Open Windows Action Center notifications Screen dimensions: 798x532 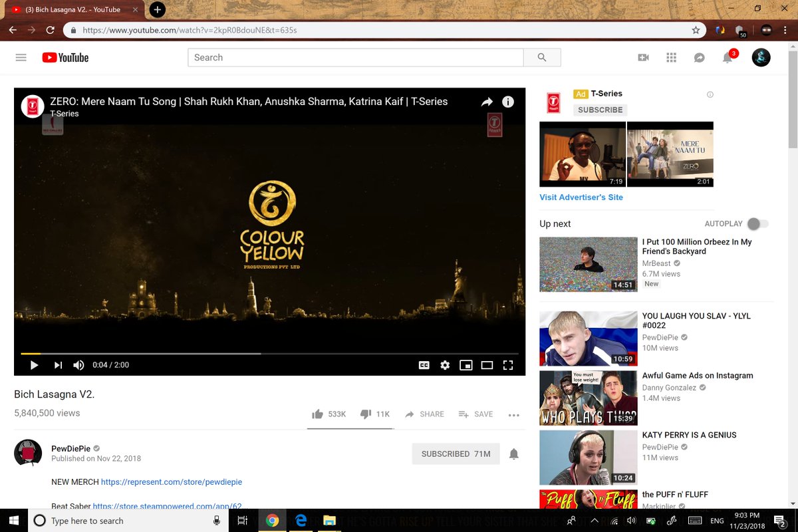click(x=781, y=521)
